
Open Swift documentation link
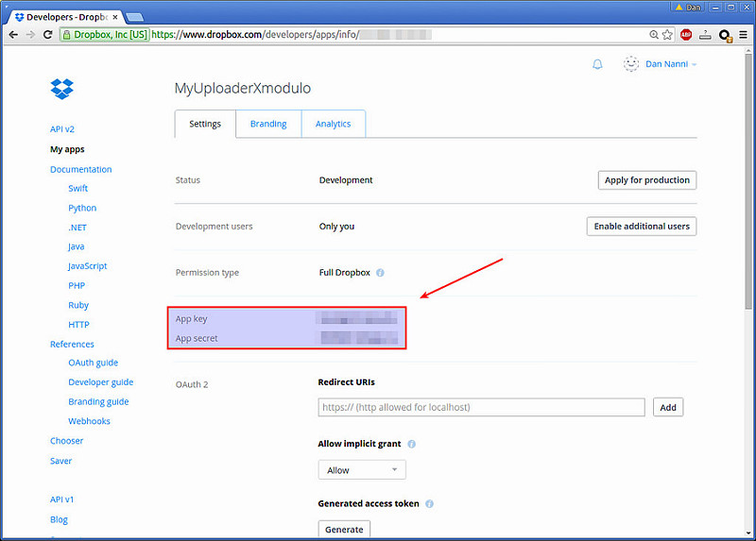click(78, 189)
